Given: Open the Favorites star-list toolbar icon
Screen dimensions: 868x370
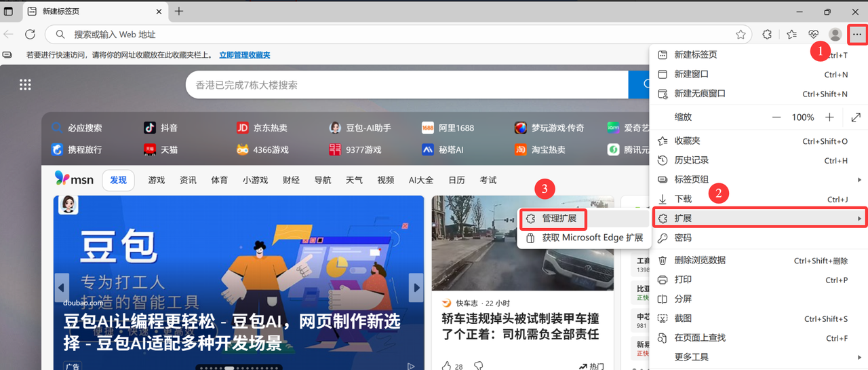Looking at the screenshot, I should pos(791,35).
